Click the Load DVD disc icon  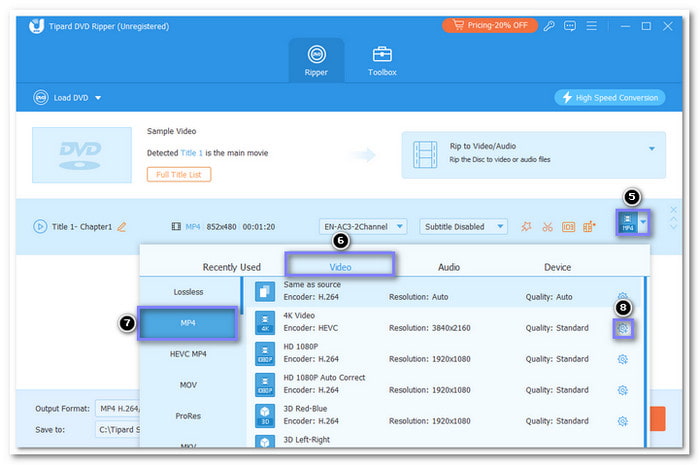tap(41, 97)
